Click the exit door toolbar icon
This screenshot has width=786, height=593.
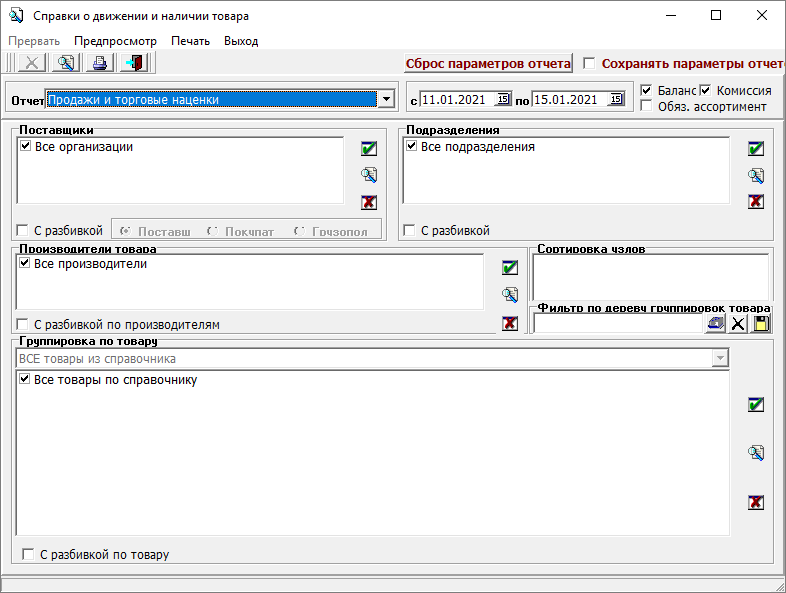pos(132,63)
